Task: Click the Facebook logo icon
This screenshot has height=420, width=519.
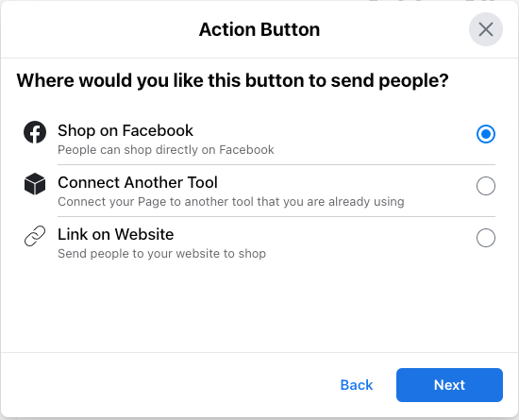Action: coord(35,132)
